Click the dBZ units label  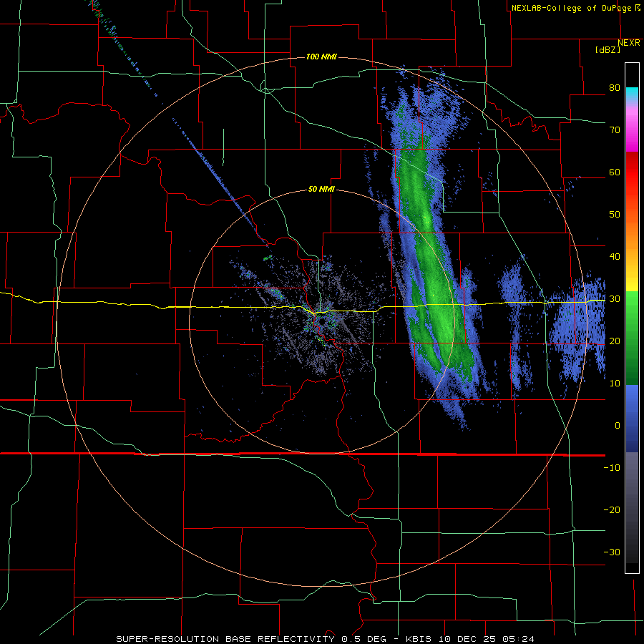click(x=608, y=50)
